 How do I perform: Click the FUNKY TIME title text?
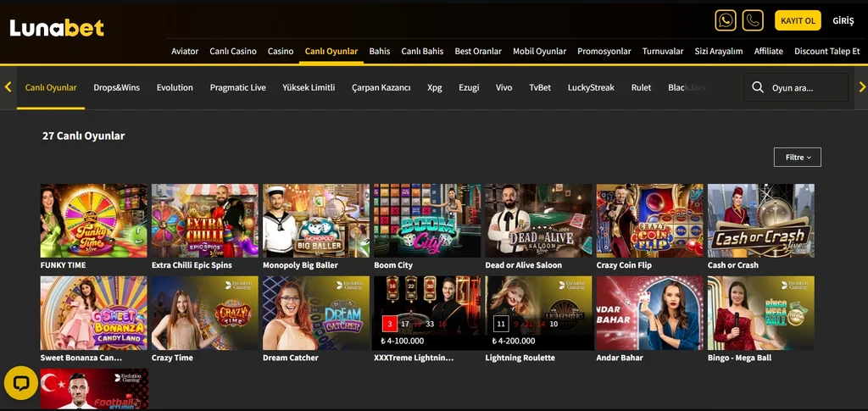click(x=63, y=265)
